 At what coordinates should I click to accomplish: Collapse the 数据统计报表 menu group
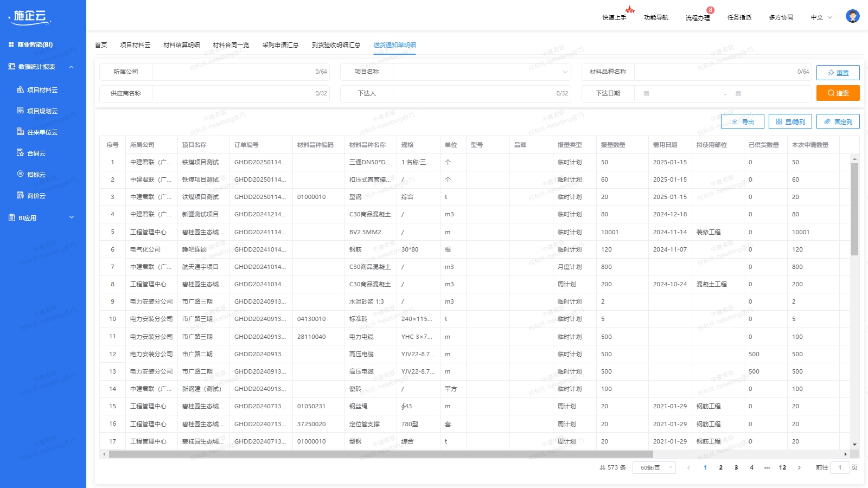pyautogui.click(x=71, y=67)
